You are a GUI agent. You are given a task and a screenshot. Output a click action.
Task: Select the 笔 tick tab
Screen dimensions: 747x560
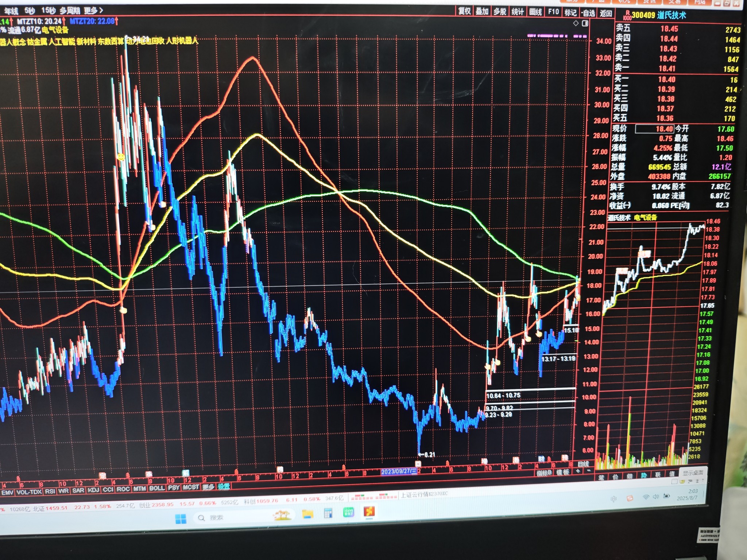coord(601,477)
